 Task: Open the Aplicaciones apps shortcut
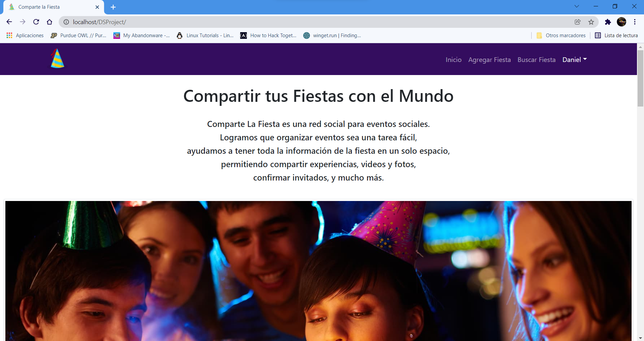point(25,36)
